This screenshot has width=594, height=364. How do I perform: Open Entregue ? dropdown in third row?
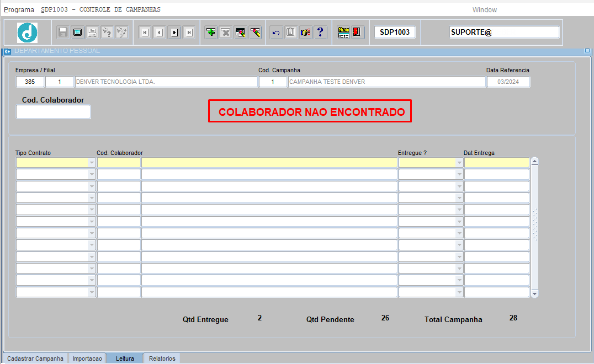point(459,186)
